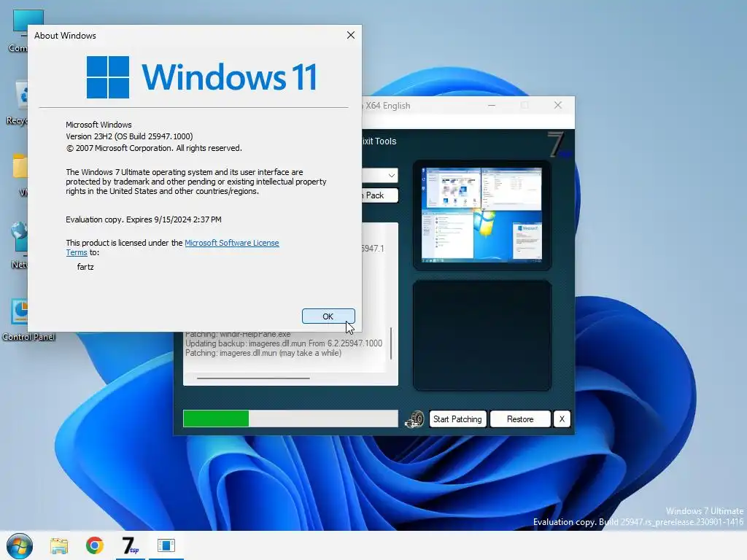Close the X64 English patcher window
This screenshot has height=560, width=747.
pos(558,105)
